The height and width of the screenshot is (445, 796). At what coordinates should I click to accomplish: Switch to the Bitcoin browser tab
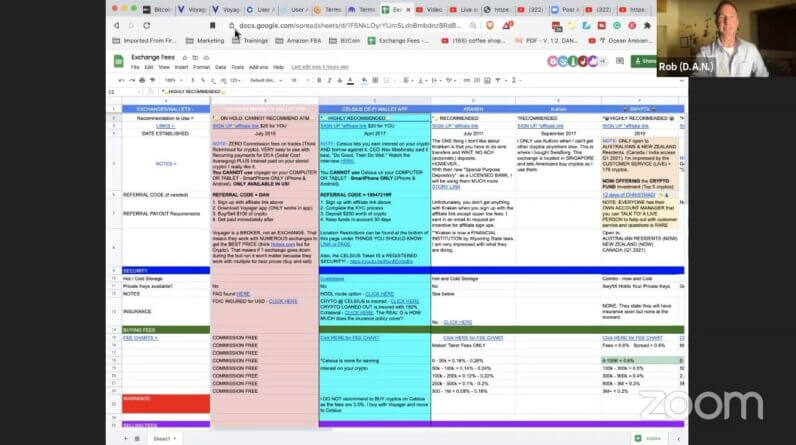[x=157, y=10]
